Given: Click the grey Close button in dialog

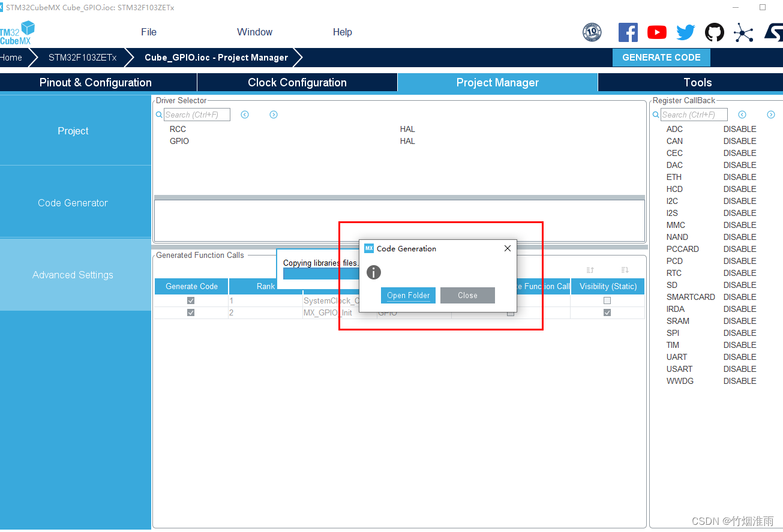Looking at the screenshot, I should click(x=467, y=295).
